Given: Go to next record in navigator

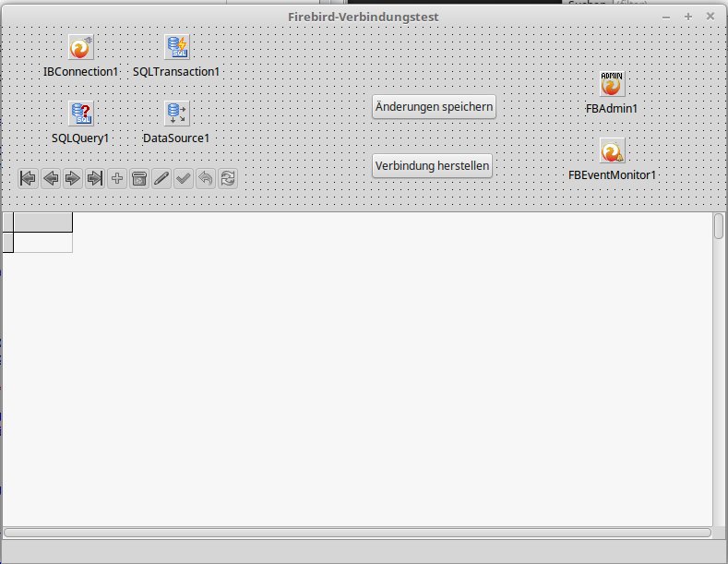Looking at the screenshot, I should [x=73, y=178].
